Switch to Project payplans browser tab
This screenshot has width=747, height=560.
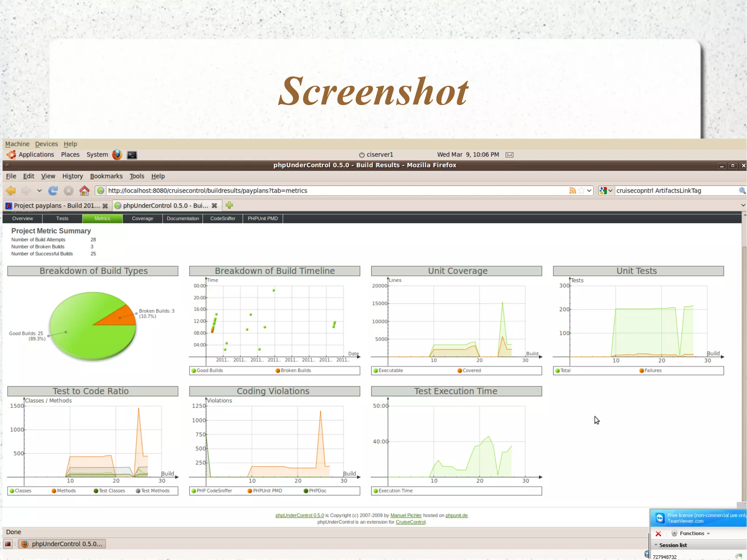[x=57, y=206]
